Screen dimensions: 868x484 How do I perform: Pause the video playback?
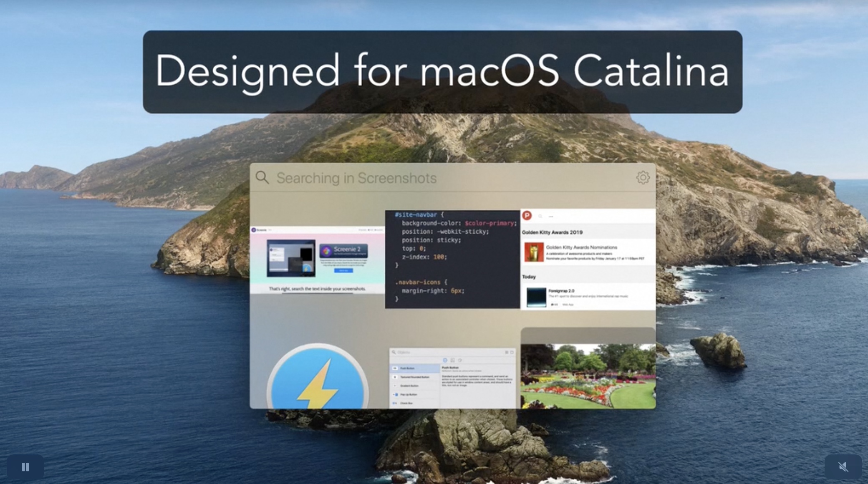(x=25, y=467)
